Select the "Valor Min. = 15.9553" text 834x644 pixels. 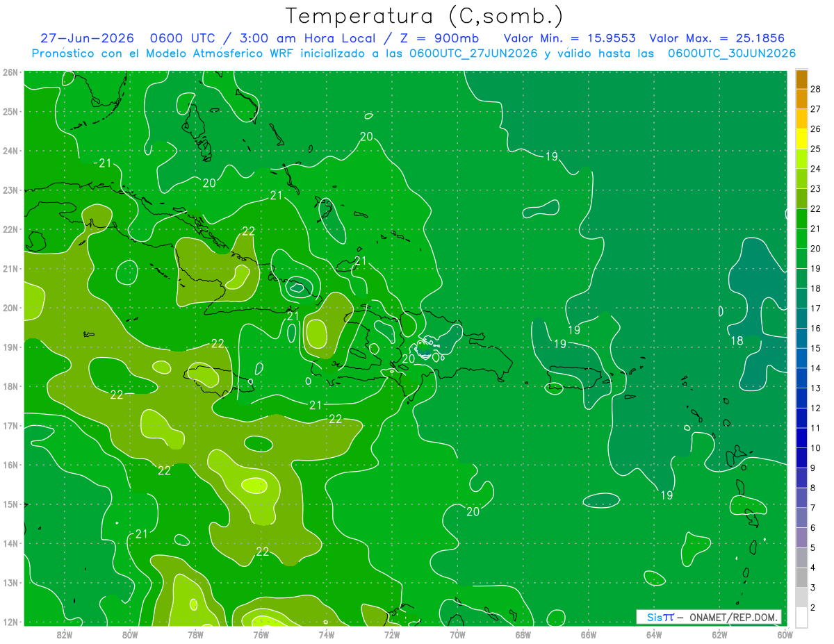coord(569,38)
